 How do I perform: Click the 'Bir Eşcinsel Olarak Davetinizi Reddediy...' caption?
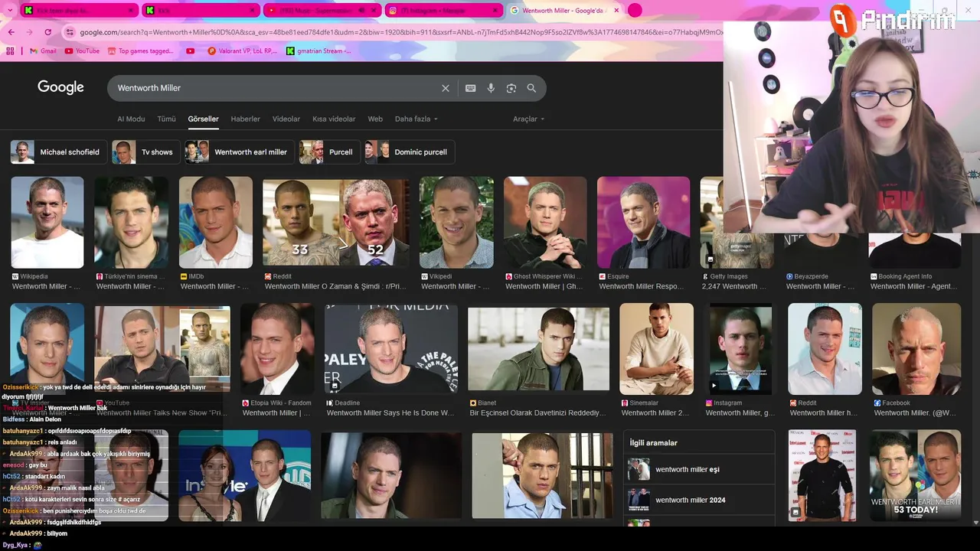pyautogui.click(x=537, y=412)
